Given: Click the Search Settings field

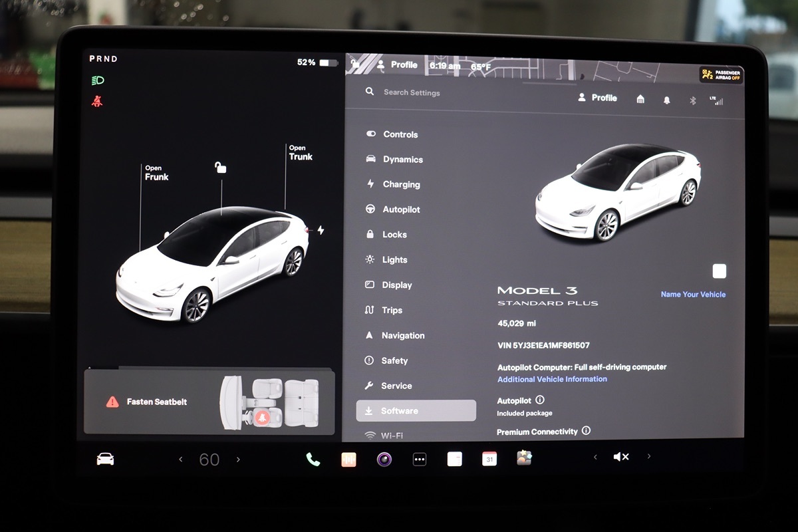Looking at the screenshot, I should (x=412, y=92).
